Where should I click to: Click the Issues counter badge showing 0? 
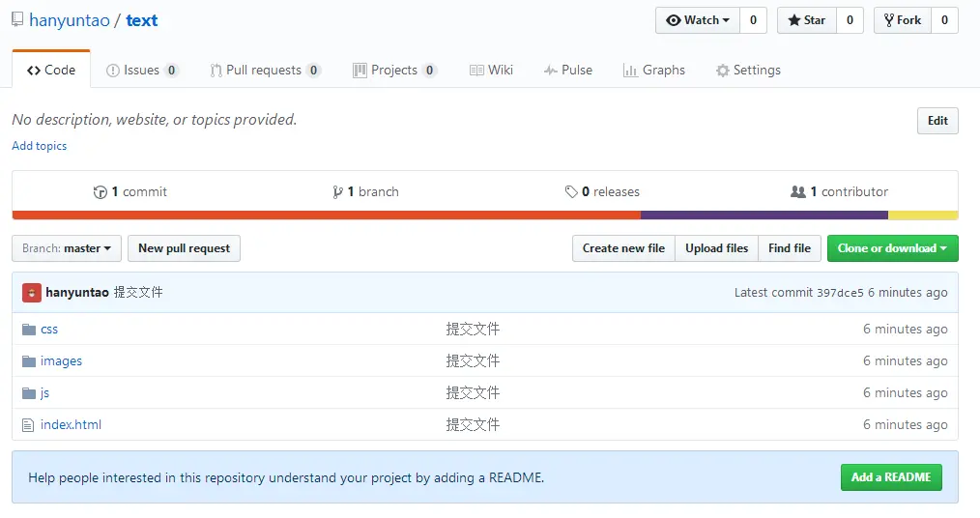(171, 70)
